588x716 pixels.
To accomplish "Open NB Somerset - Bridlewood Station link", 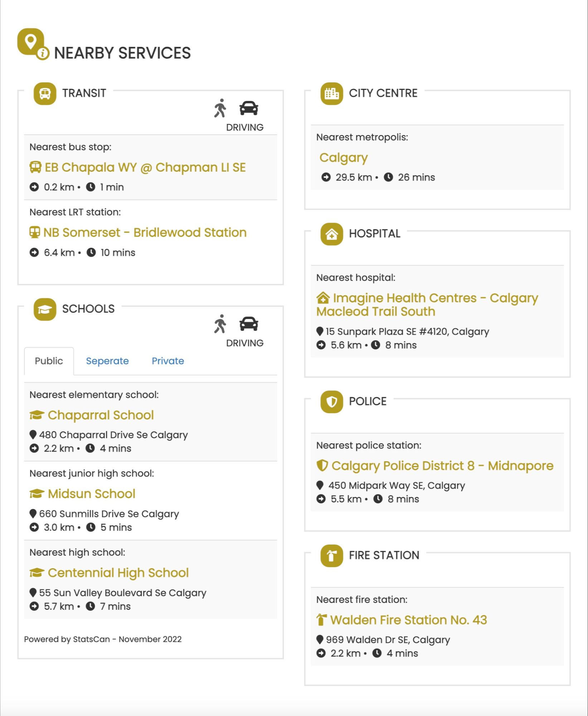I will [145, 233].
